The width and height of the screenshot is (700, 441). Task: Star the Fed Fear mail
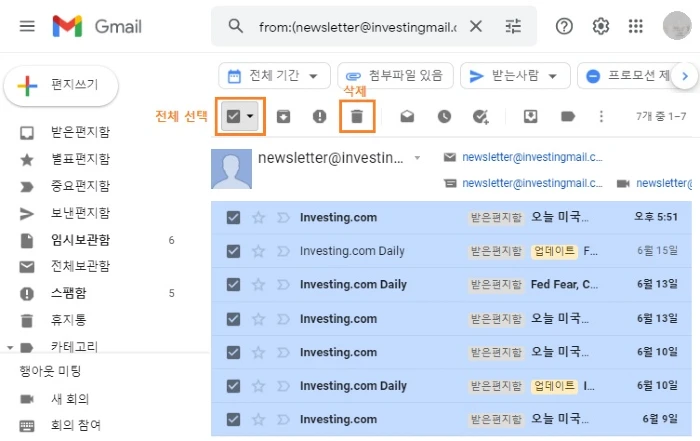(x=258, y=284)
